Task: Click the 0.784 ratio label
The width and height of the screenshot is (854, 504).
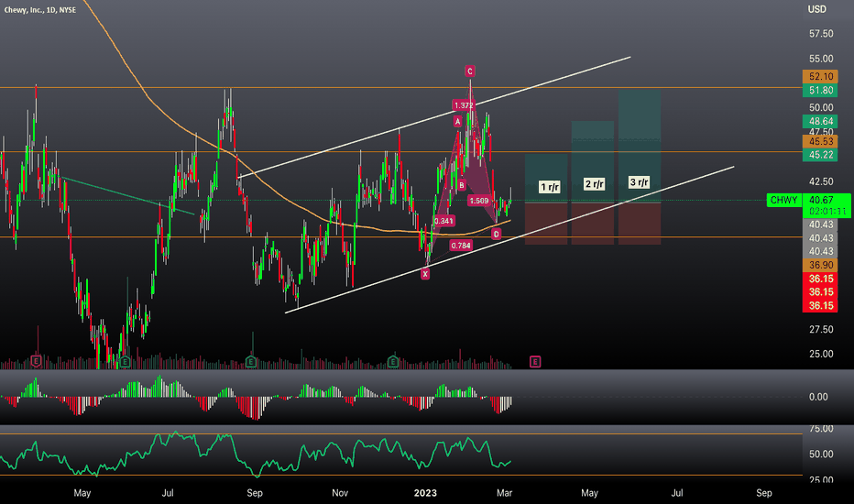Action: (x=461, y=246)
